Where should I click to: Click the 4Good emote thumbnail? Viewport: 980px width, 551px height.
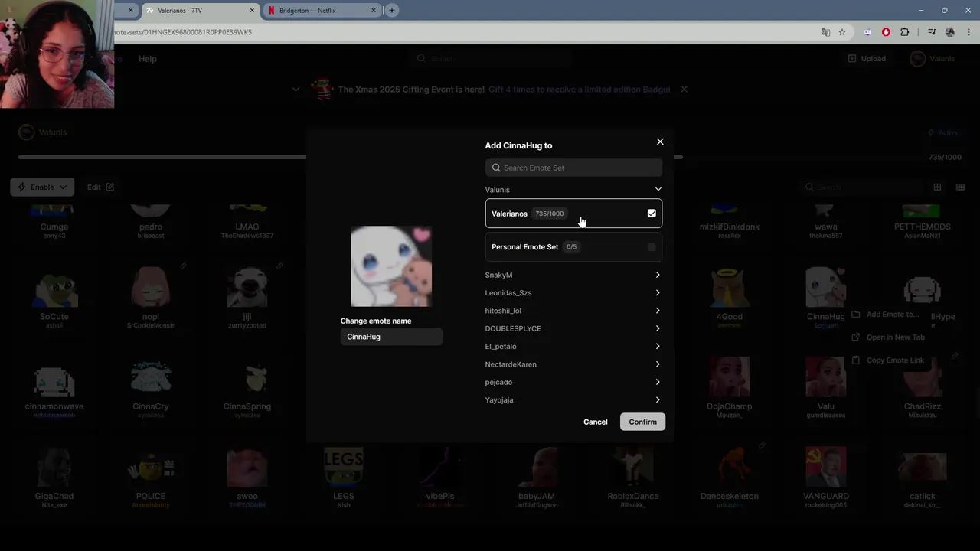730,288
